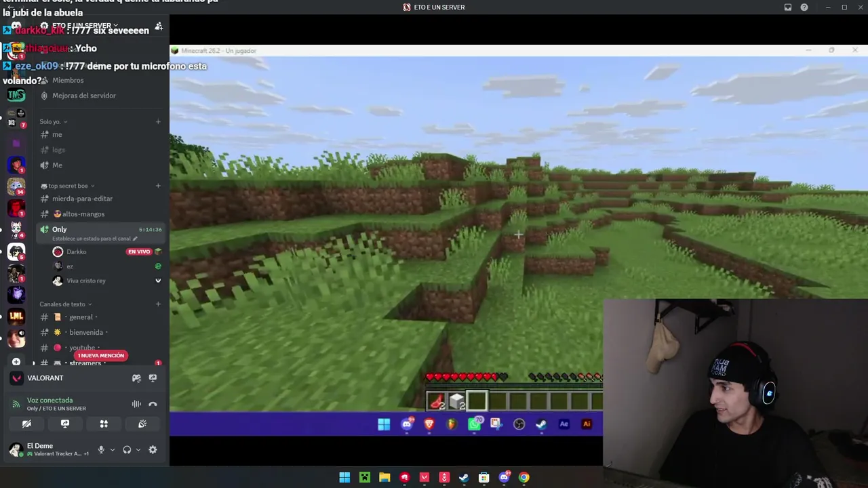Set a status for the Only channel
The width and height of the screenshot is (868, 488).
pos(95,239)
